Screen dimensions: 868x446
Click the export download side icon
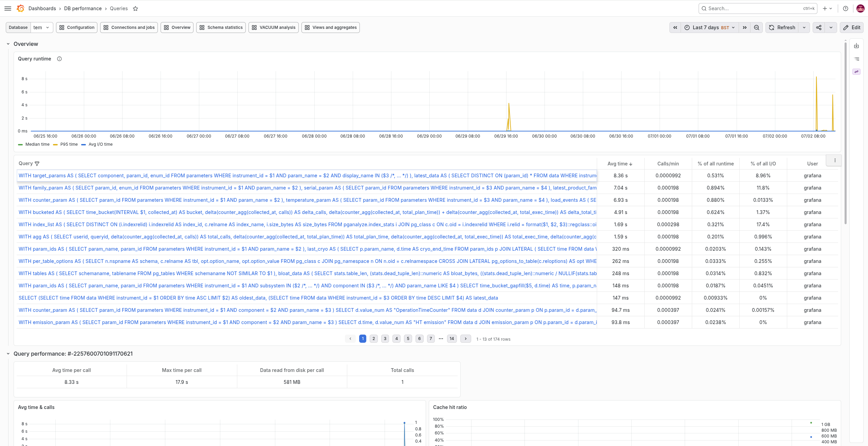[856, 46]
